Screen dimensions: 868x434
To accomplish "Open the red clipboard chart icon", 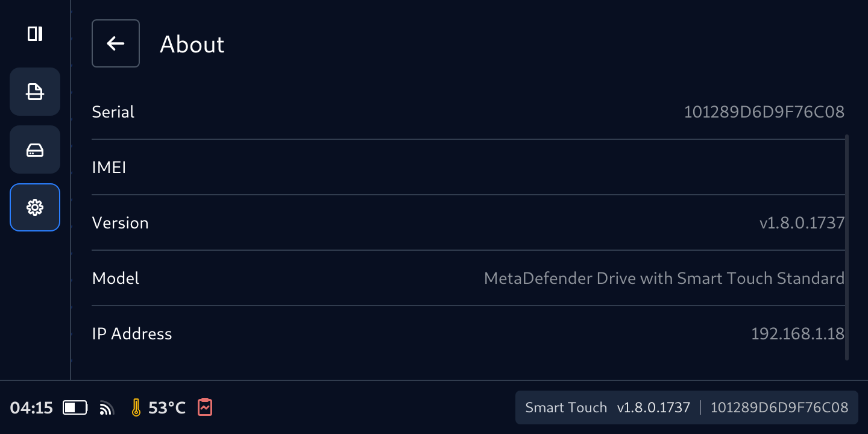I will 205,407.
